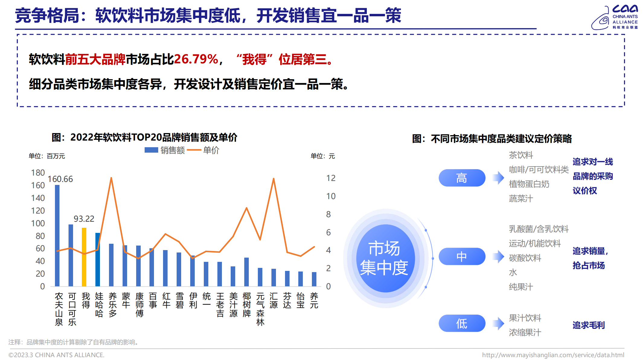Click the ©2023.3 CHINA ANTS ALLIANCE copyright text
This screenshot has width=644, height=362.
click(x=56, y=355)
